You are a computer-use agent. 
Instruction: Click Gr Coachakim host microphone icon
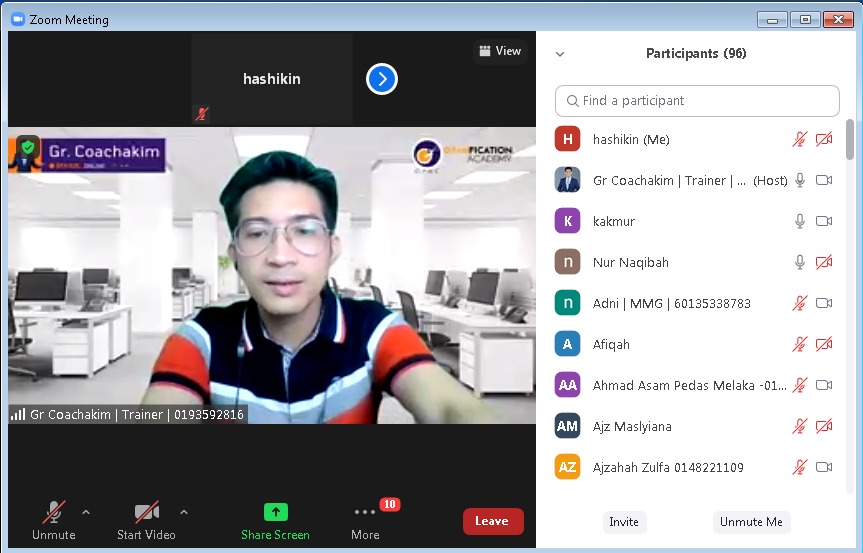click(800, 180)
